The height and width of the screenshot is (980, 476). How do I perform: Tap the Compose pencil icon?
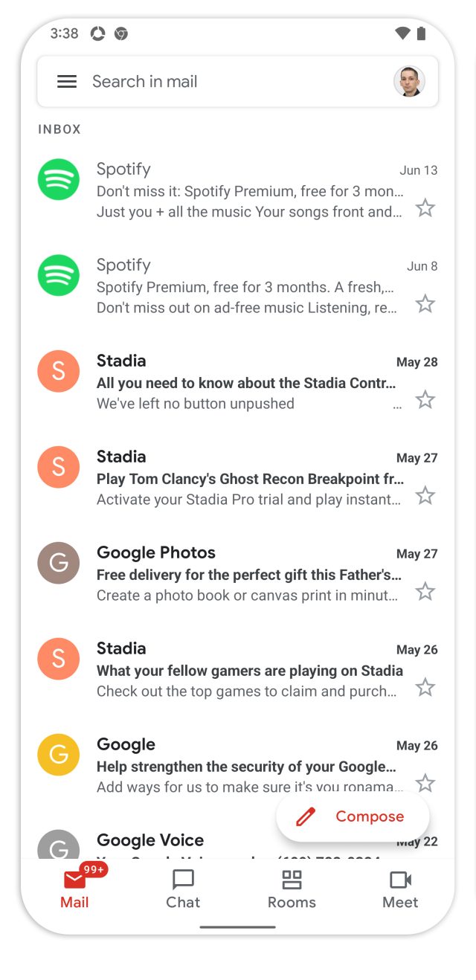point(306,816)
